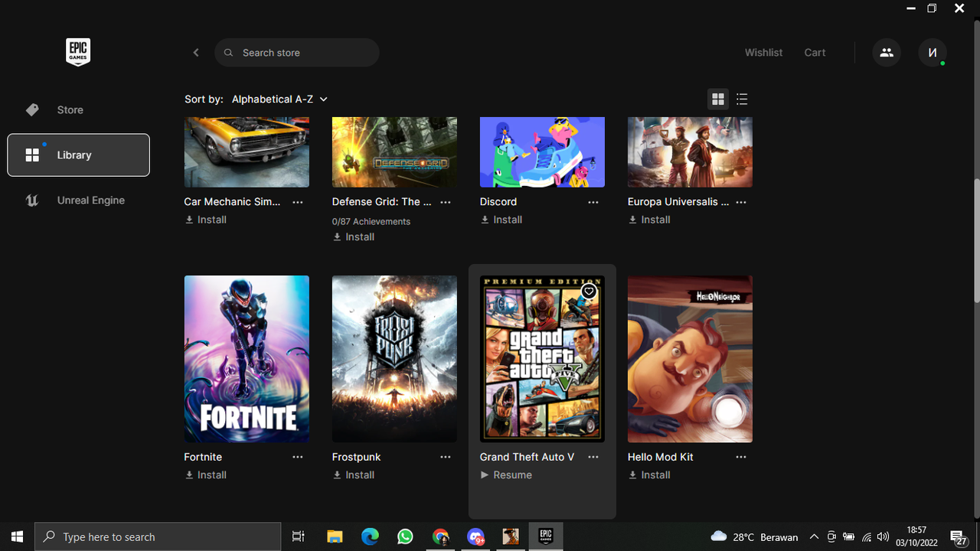The width and height of the screenshot is (980, 551).
Task: Open the notification center icon
Action: click(x=959, y=537)
